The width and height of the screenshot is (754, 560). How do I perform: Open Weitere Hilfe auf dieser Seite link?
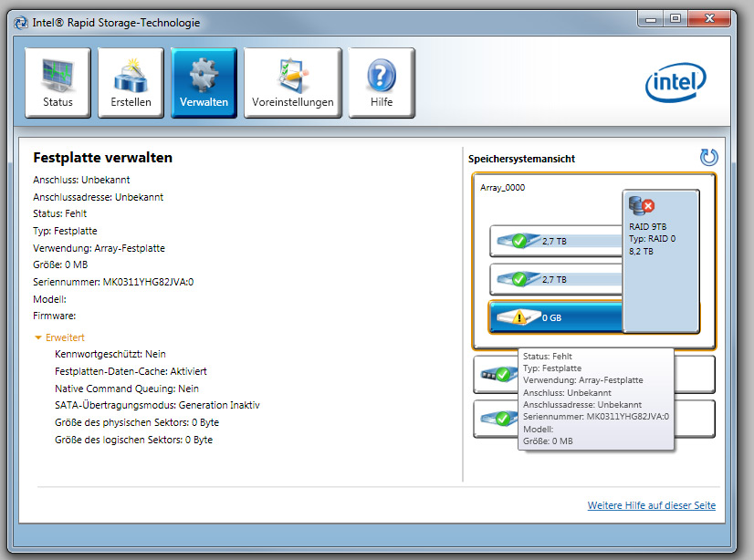coord(651,505)
